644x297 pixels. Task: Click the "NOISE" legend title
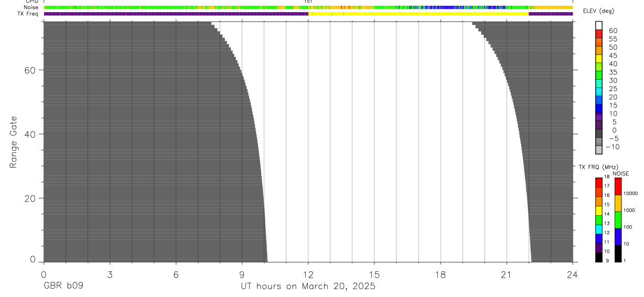[621, 173]
